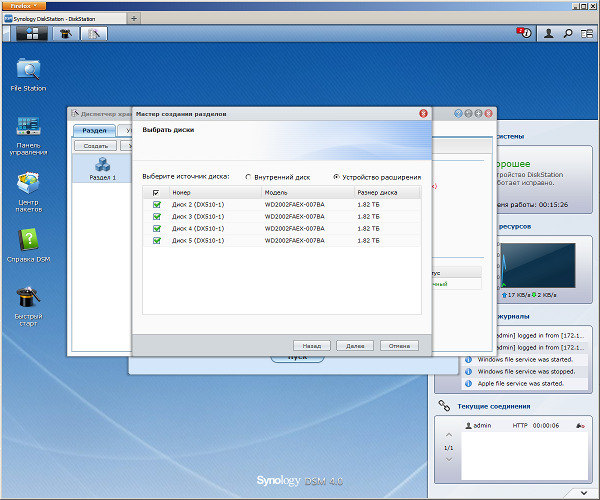The image size is (600, 500).
Task: Uncheck Диск 5 (DX510-1) checkbox
Action: (x=156, y=241)
